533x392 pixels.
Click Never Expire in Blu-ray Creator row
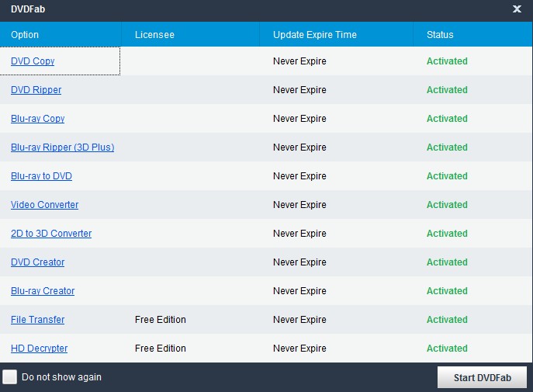coord(299,291)
